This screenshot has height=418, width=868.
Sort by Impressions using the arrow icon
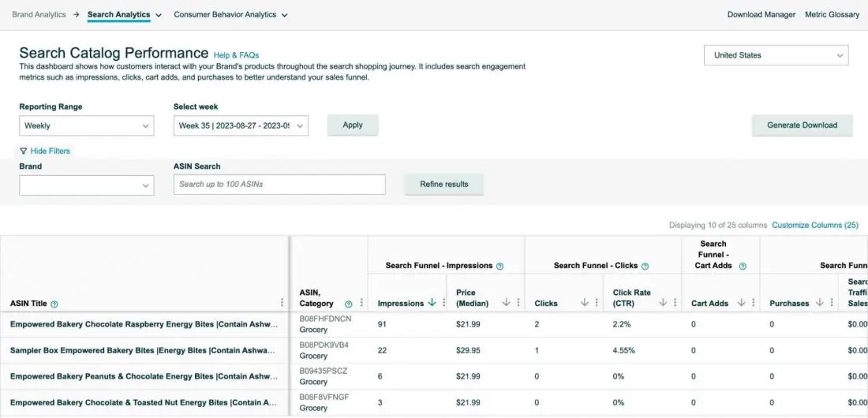pyautogui.click(x=432, y=303)
